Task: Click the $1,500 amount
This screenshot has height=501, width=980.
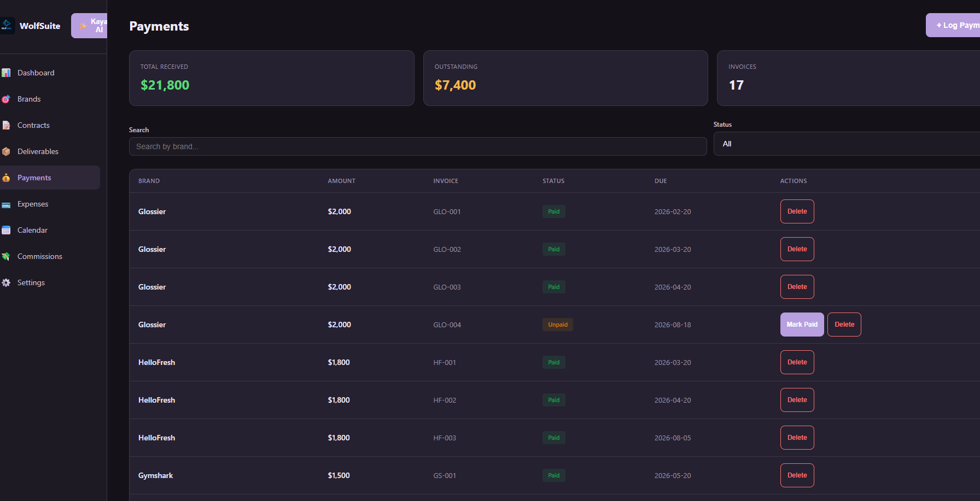Action: [x=339, y=475]
